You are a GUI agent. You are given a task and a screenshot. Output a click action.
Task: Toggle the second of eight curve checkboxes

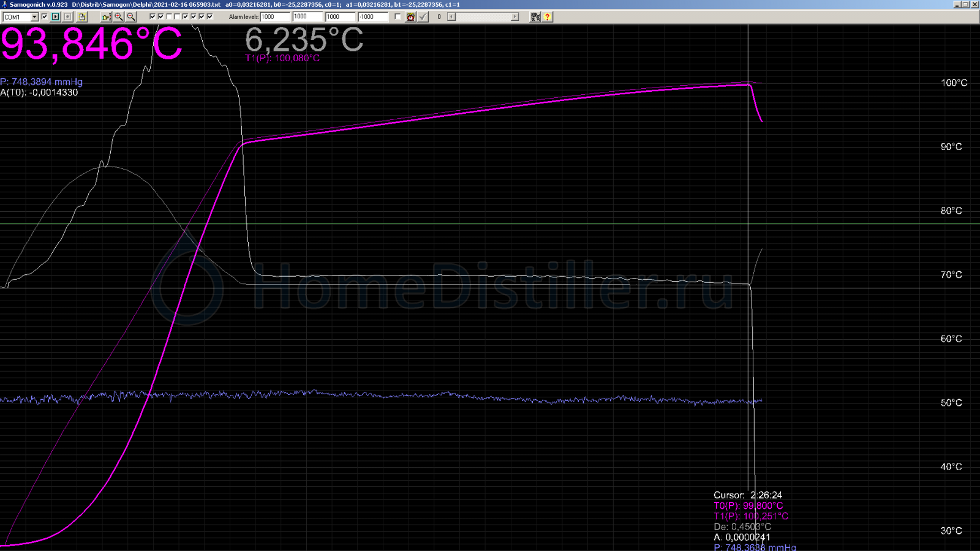[x=160, y=17]
